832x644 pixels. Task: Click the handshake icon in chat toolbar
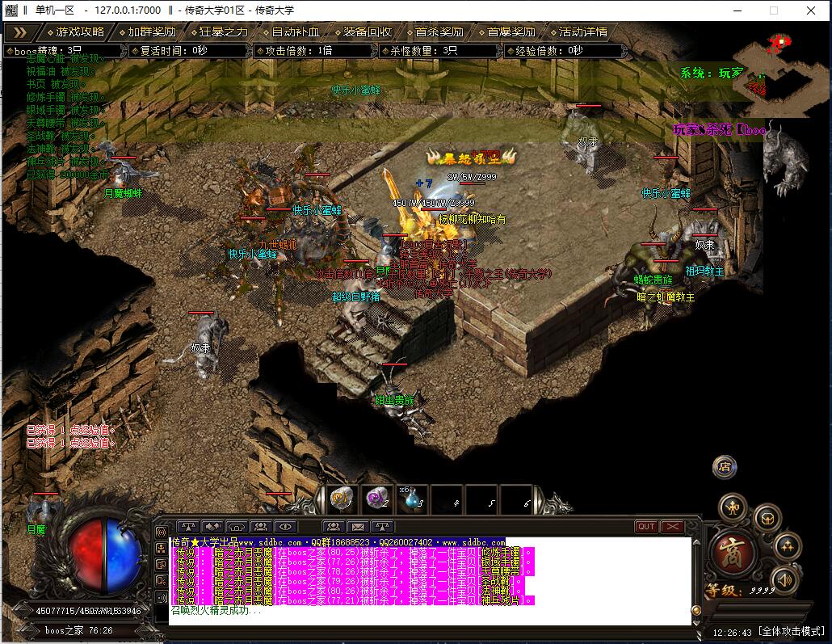[212, 527]
